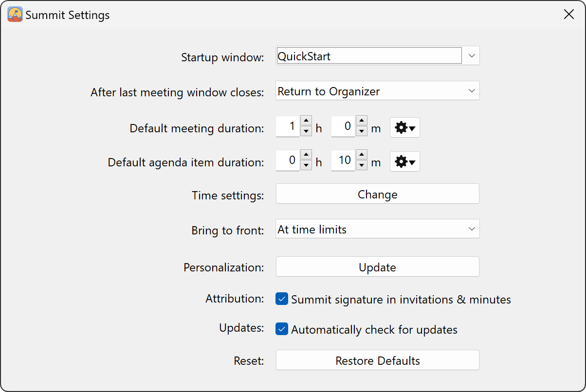The image size is (586, 392).
Task: Increase default meeting duration hours
Action: click(x=306, y=121)
